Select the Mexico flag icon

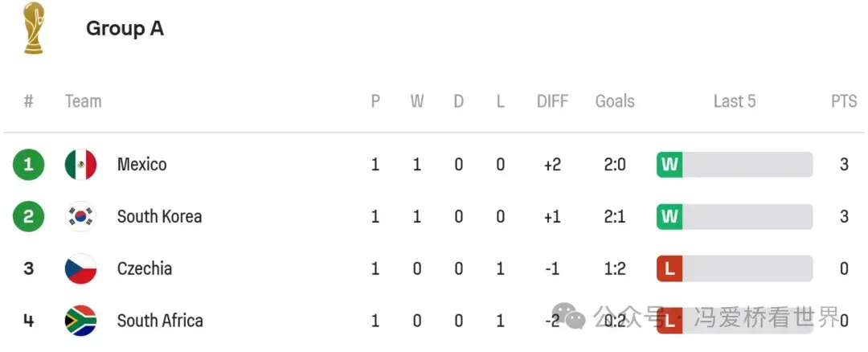coord(81,165)
